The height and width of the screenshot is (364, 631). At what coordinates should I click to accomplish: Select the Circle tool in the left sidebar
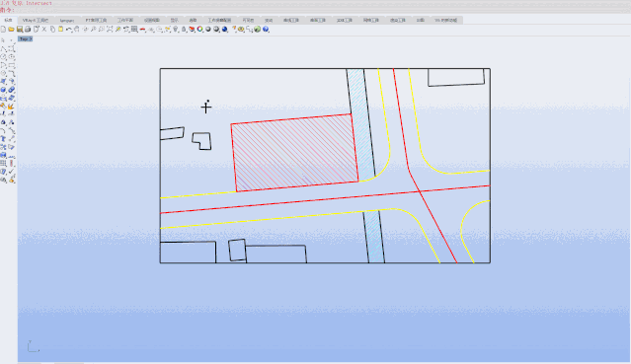[x=3, y=56]
